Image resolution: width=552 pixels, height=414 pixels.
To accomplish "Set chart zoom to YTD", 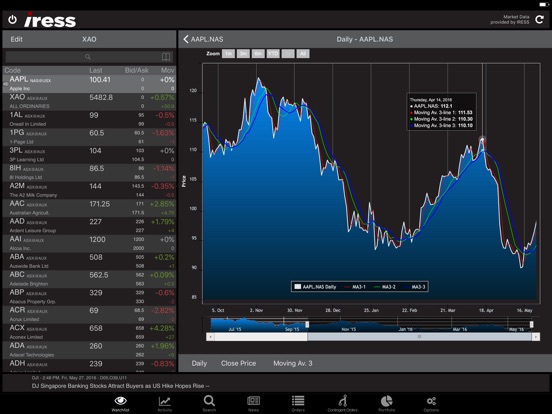I will click(x=273, y=54).
